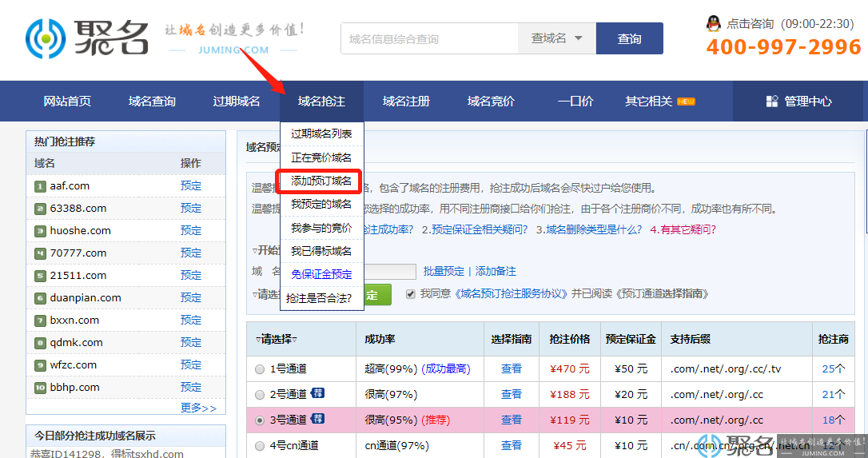Image resolution: width=868 pixels, height=458 pixels.
Task: Click 预定保证金相关疑问? help link
Action: coord(475,229)
